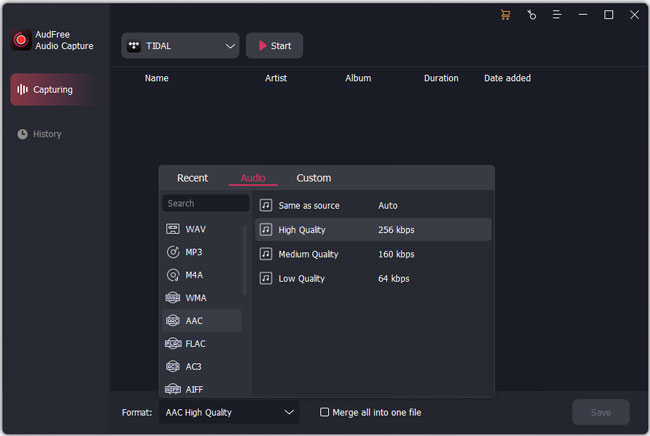Screen dimensions: 650x436
Task: Click the format Search field
Action: tap(206, 203)
